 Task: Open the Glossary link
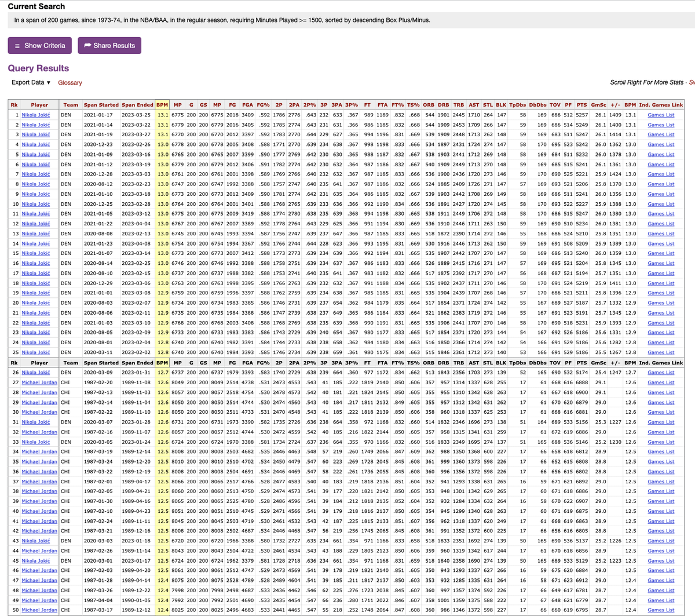pyautogui.click(x=70, y=83)
